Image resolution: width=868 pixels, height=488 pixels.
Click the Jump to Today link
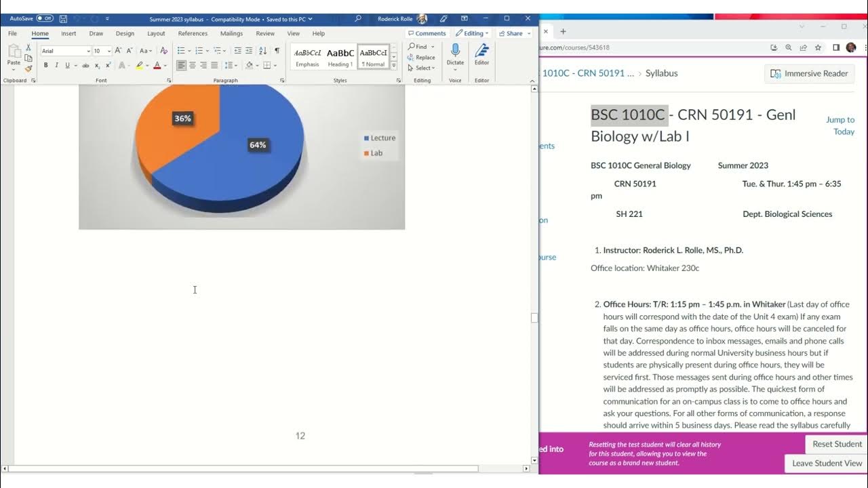tap(840, 125)
